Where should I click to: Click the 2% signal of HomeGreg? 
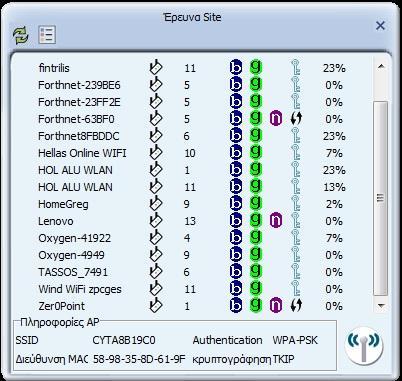[334, 204]
